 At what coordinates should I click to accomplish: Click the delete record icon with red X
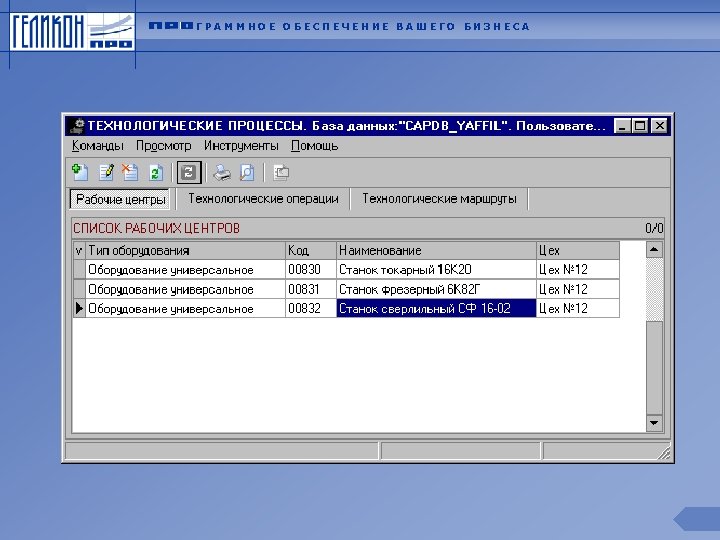tap(130, 172)
